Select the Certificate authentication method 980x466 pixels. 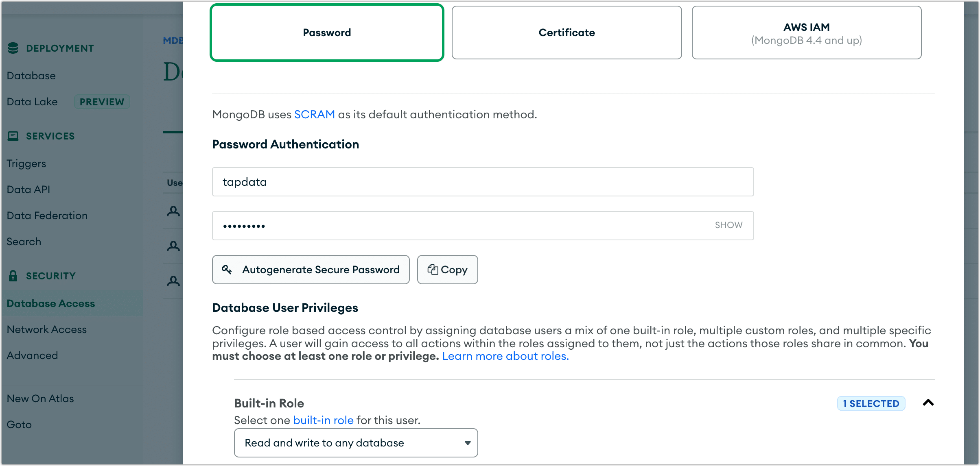pyautogui.click(x=566, y=33)
